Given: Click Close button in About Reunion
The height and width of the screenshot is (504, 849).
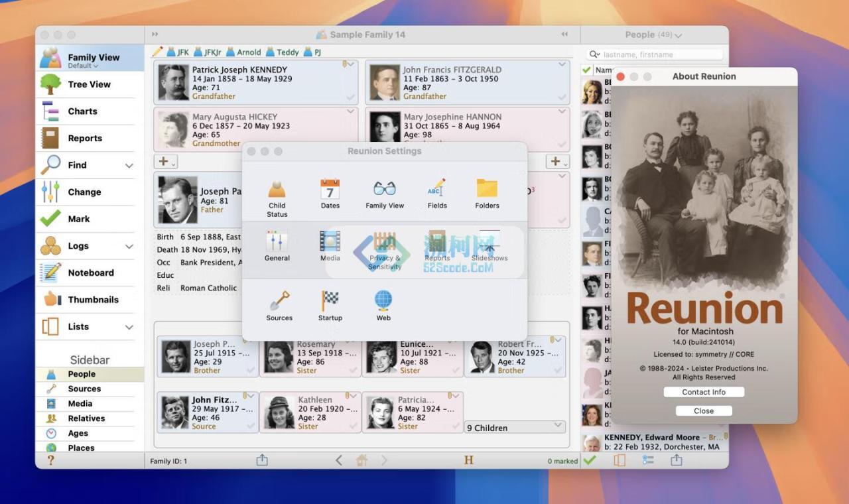Looking at the screenshot, I should (704, 410).
